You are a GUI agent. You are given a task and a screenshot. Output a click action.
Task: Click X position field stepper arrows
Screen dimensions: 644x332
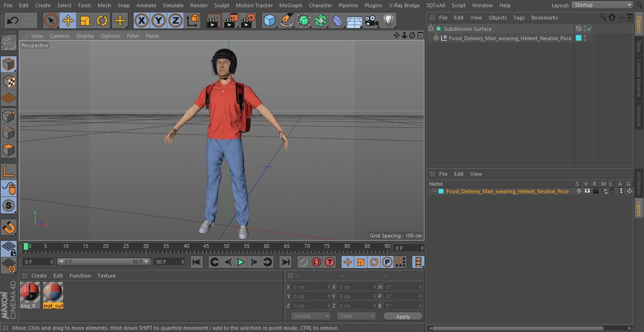[329, 287]
